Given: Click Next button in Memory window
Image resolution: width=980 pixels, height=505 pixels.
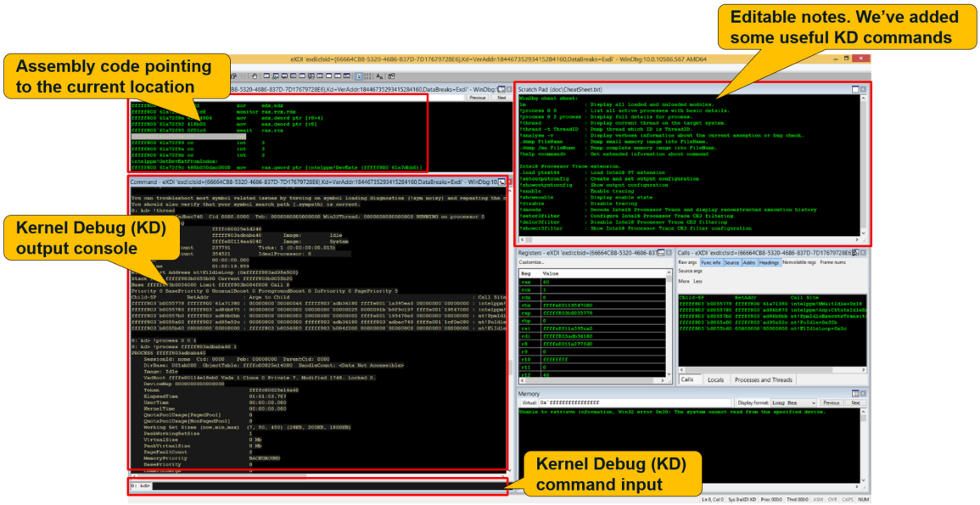Looking at the screenshot, I should pyautogui.click(x=855, y=403).
